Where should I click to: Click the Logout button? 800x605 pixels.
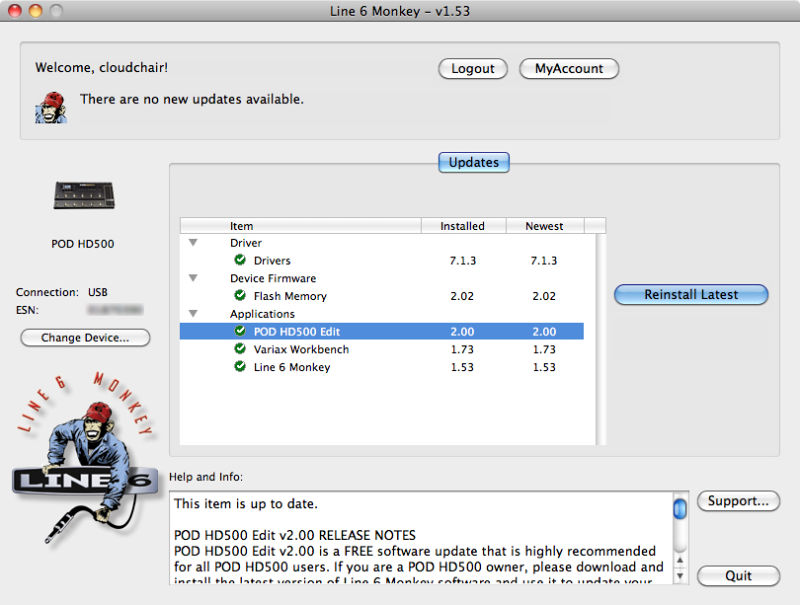click(x=472, y=68)
